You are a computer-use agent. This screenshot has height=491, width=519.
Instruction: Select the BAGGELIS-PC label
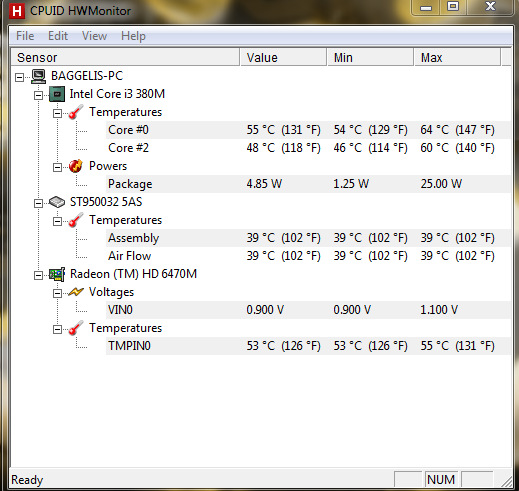tap(87, 76)
